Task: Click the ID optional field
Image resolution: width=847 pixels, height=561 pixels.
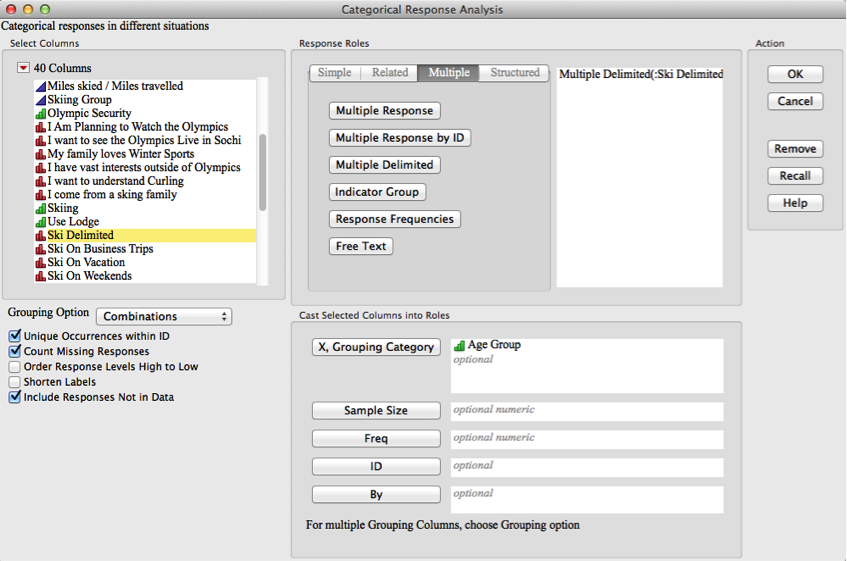Action: 587,467
